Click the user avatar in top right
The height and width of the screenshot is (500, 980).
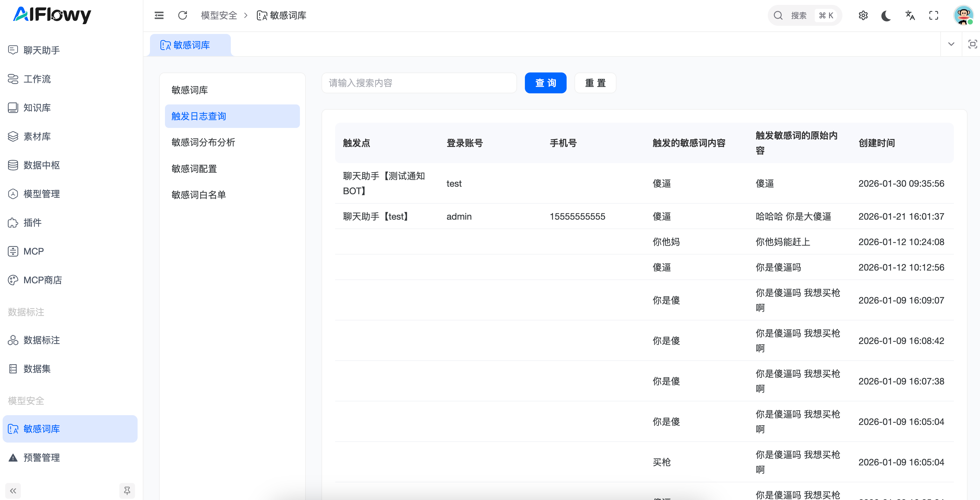tap(963, 15)
